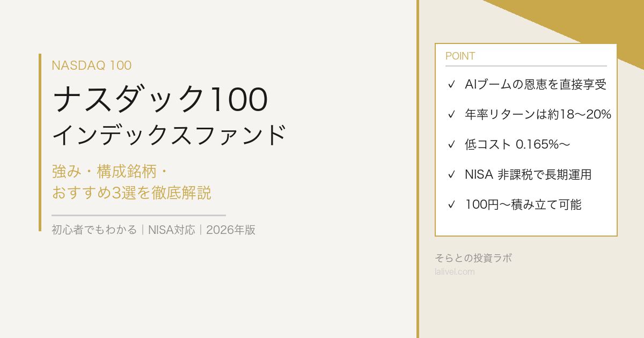Screen dimensions: 644x338
Task: Click the gold vertical accent bar beside the title
Action: 40,142
